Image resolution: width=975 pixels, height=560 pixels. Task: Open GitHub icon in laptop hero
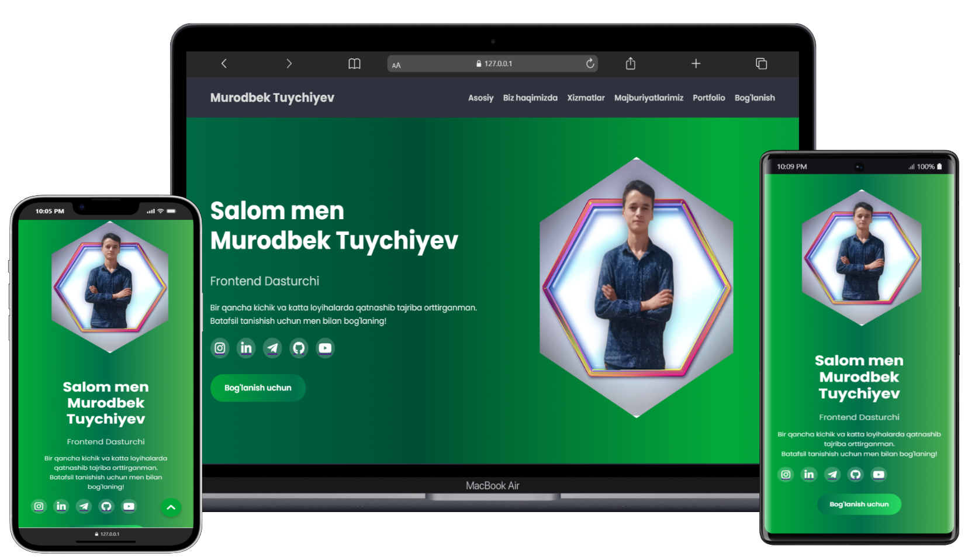(x=299, y=348)
